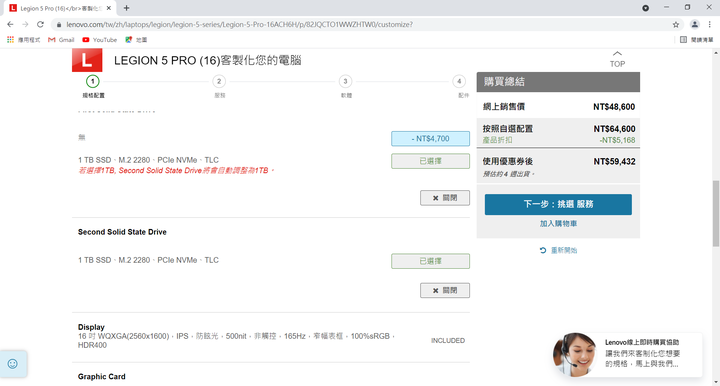
Task: Open the Chrome three-dot menu
Action: tap(709, 24)
